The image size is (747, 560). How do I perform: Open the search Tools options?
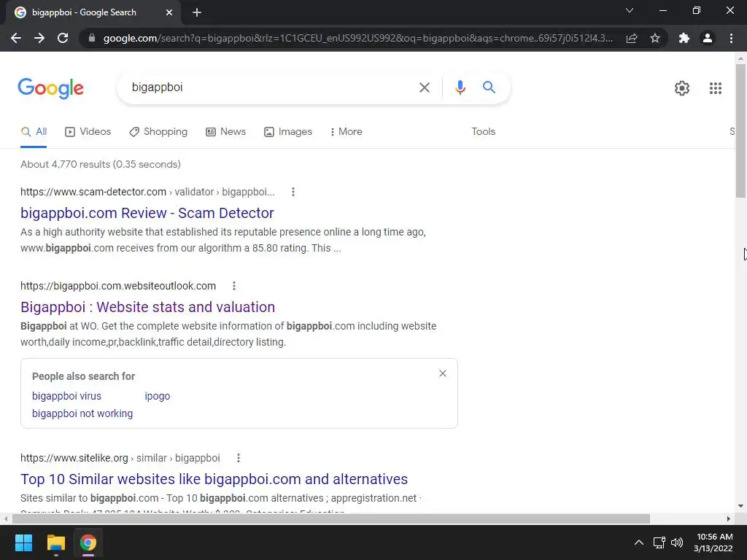(483, 132)
